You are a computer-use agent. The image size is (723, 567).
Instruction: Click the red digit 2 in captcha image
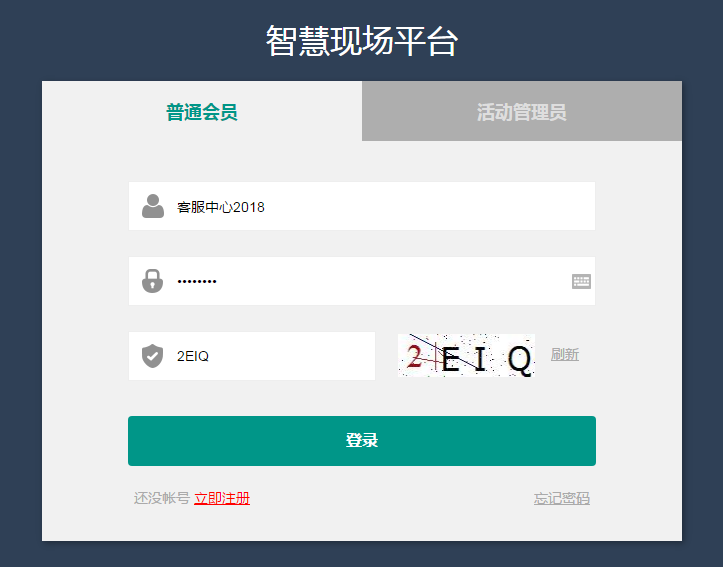click(x=414, y=357)
